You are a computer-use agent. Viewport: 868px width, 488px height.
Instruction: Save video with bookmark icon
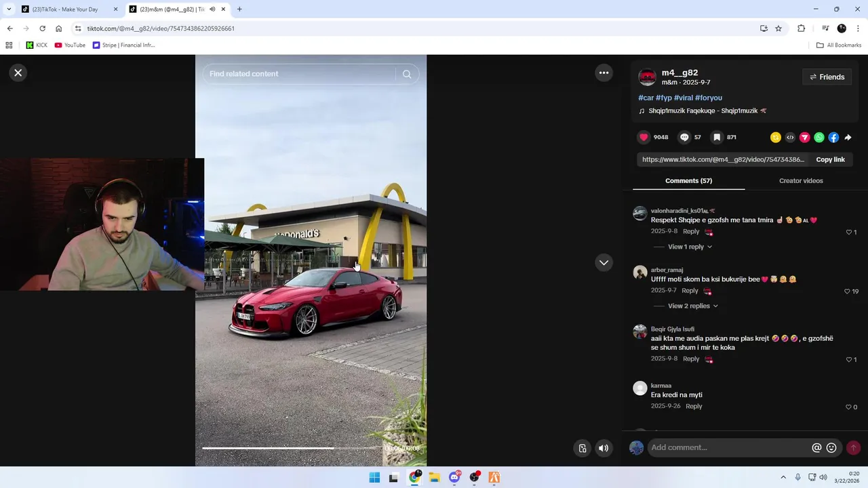pyautogui.click(x=717, y=137)
